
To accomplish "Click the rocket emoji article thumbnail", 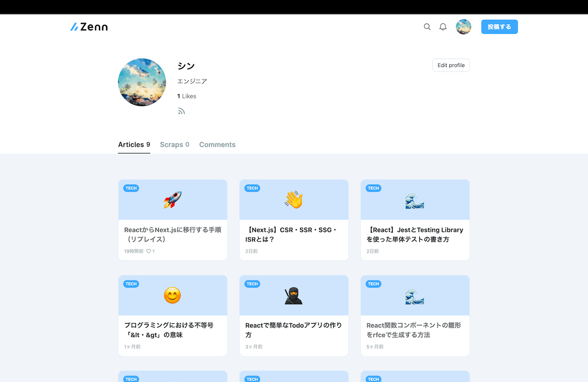I will coord(172,200).
